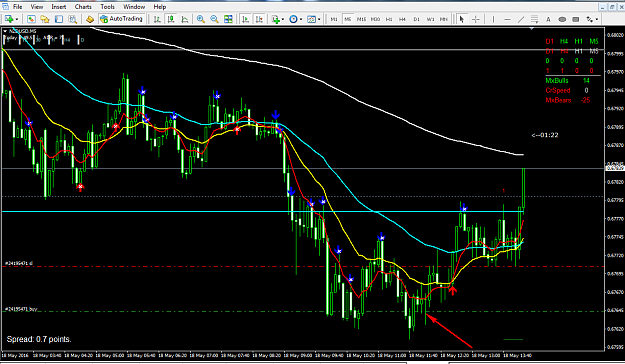Click the #24195471 buy order label
Image resolution: width=625 pixels, height=364 pixels.
pyautogui.click(x=21, y=309)
